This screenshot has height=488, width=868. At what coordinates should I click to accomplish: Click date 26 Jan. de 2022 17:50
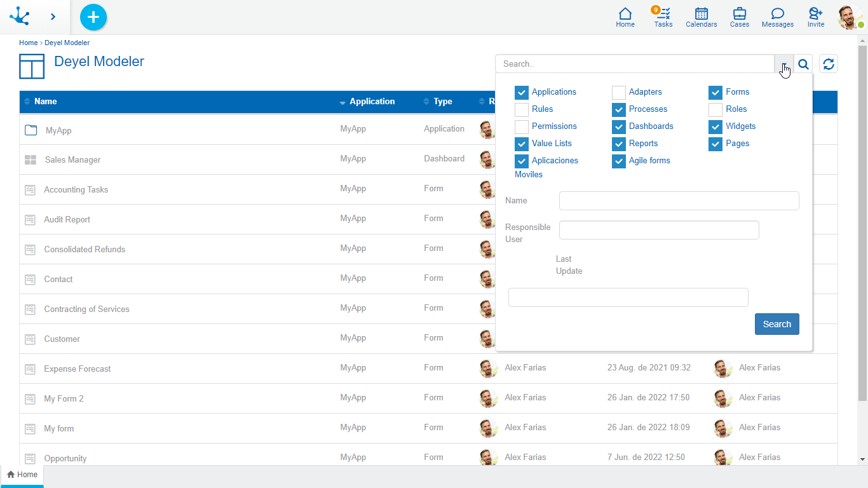click(x=648, y=398)
